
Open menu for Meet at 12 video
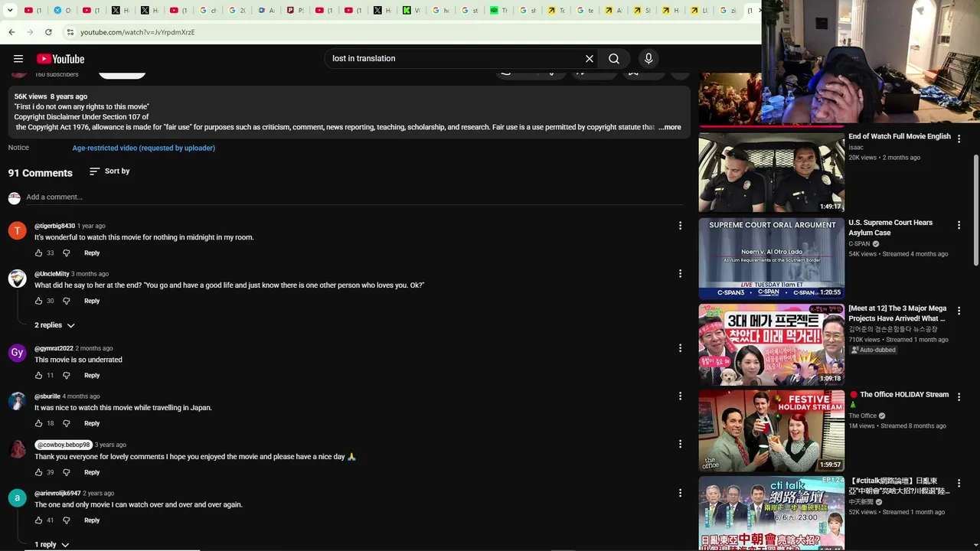pyautogui.click(x=959, y=311)
